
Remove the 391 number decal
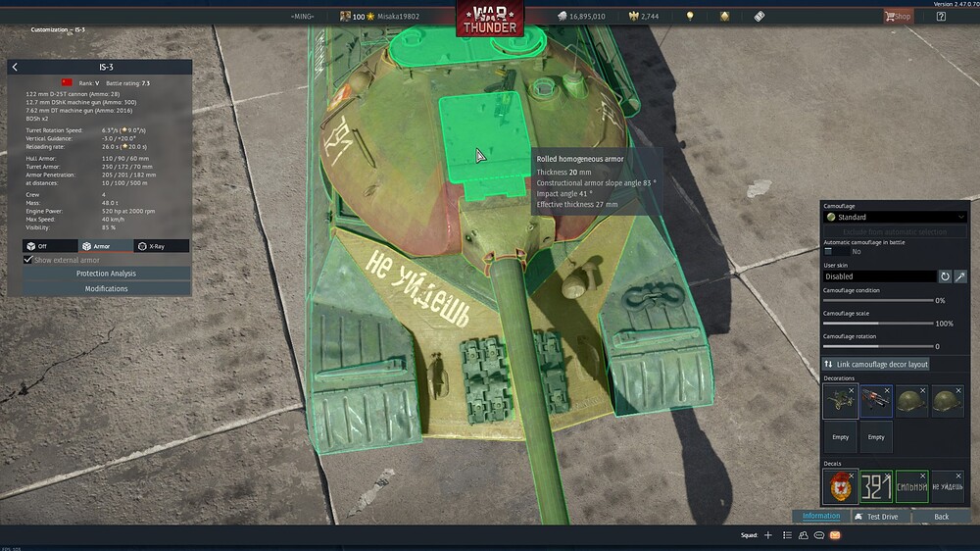[887, 476]
